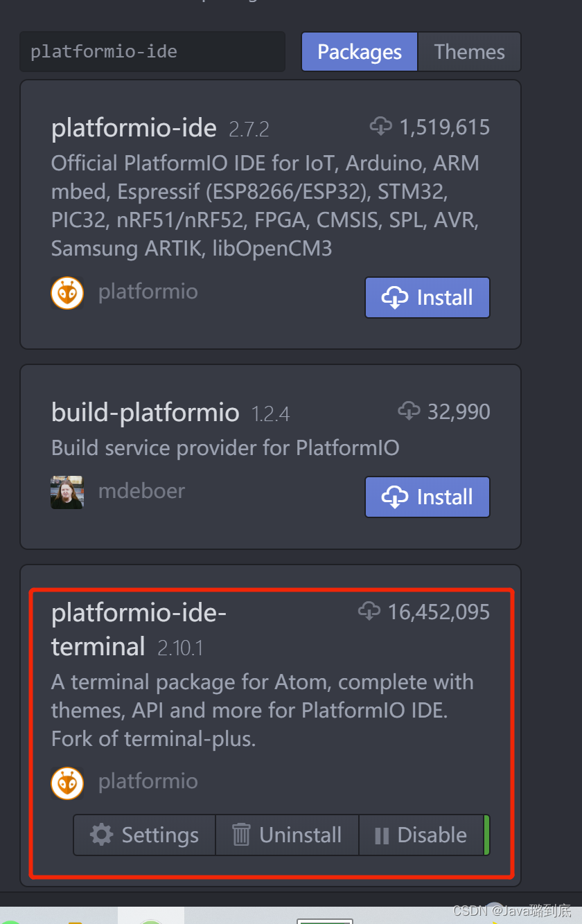Open author mdeboer's profile link
582x924 pixels.
point(141,491)
